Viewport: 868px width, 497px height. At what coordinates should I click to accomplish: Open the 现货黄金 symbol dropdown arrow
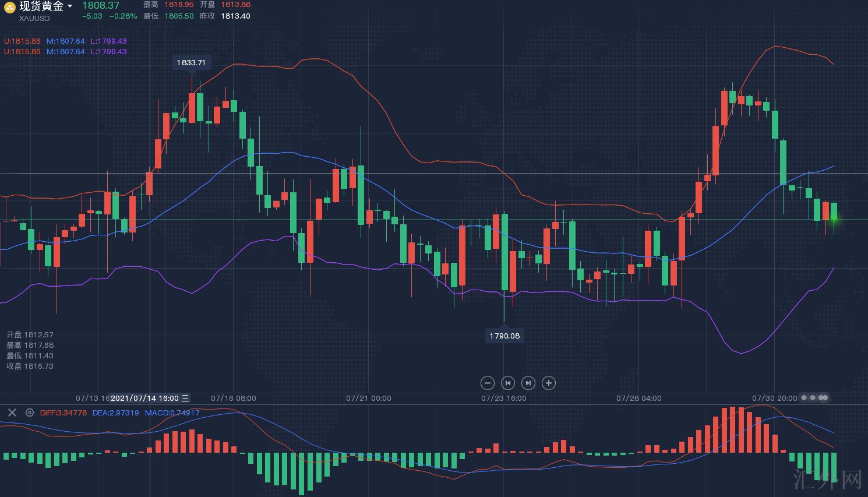pyautogui.click(x=70, y=6)
